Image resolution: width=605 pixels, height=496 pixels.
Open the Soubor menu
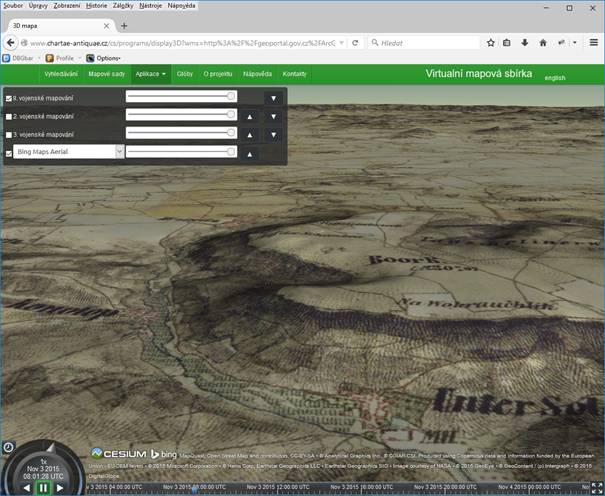(x=13, y=6)
